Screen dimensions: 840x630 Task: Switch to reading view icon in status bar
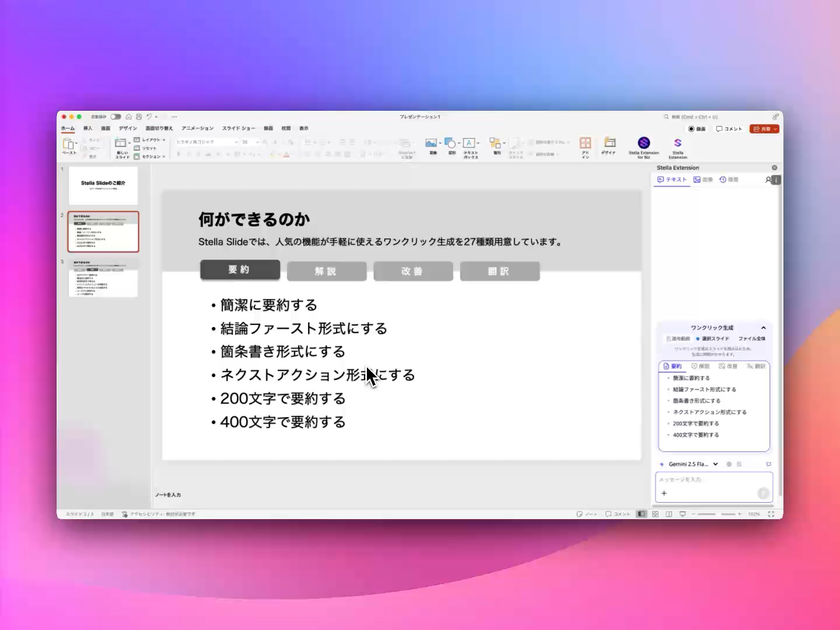pos(668,514)
